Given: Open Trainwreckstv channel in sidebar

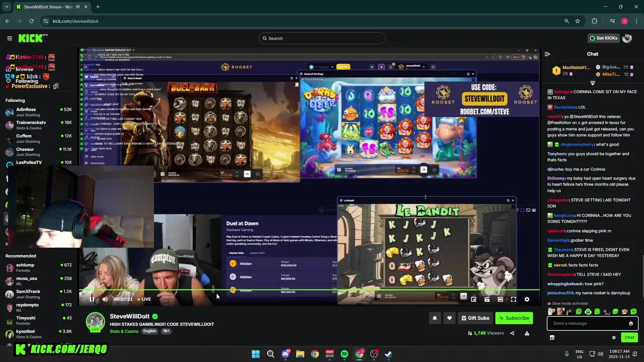Looking at the screenshot, I should click(x=39, y=125).
